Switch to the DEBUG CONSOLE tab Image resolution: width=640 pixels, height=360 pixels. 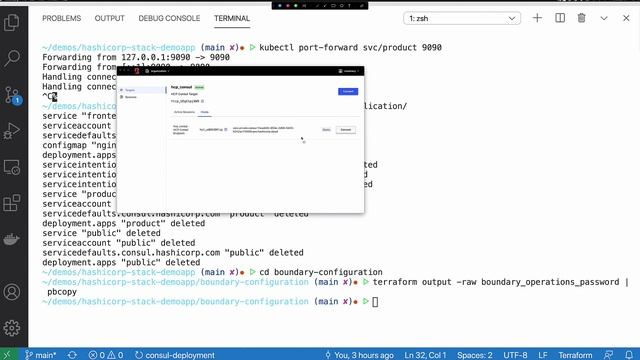click(169, 18)
